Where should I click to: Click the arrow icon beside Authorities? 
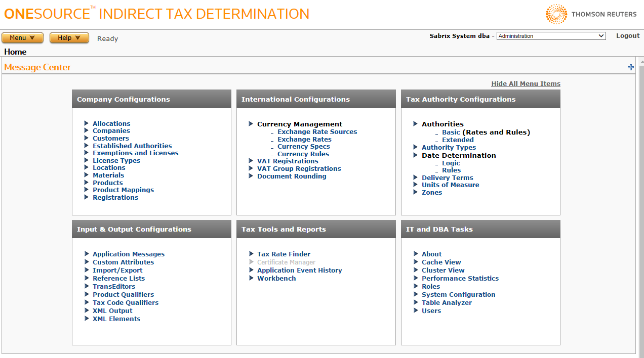[x=416, y=124]
